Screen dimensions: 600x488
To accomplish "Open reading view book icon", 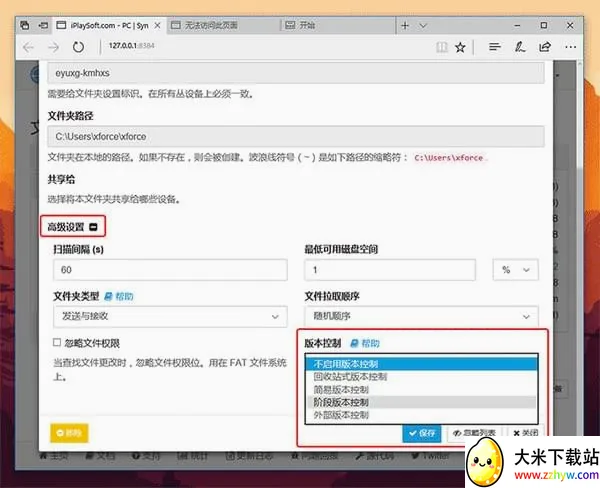I will click(x=442, y=47).
